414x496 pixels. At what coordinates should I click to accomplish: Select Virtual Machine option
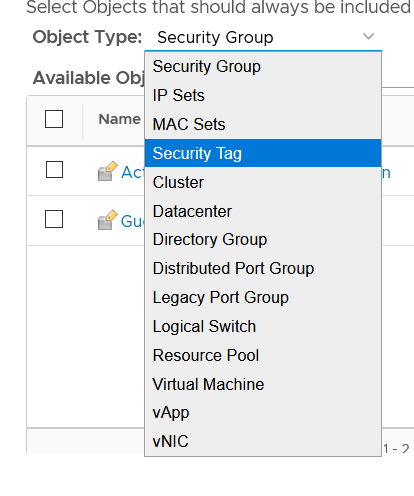(263, 384)
